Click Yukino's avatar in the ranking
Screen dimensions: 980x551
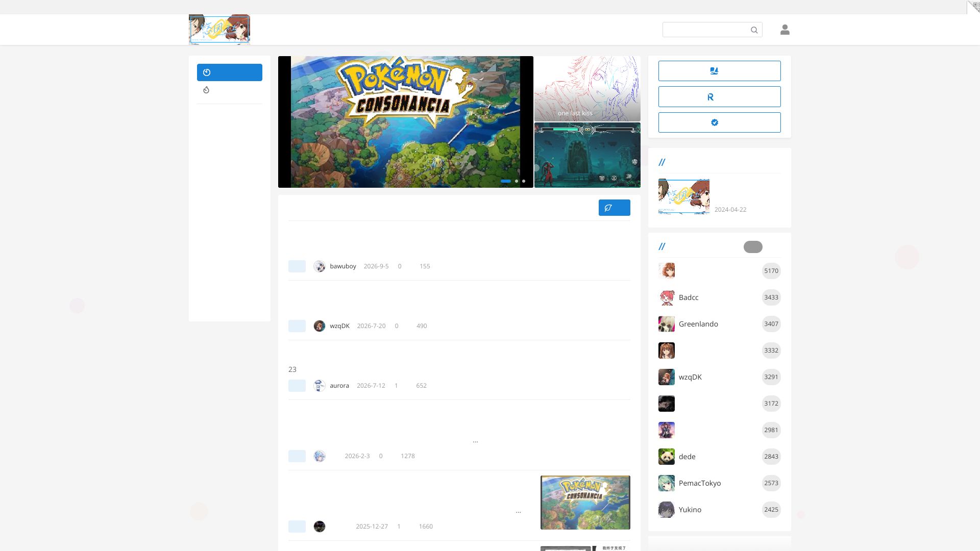[667, 510]
